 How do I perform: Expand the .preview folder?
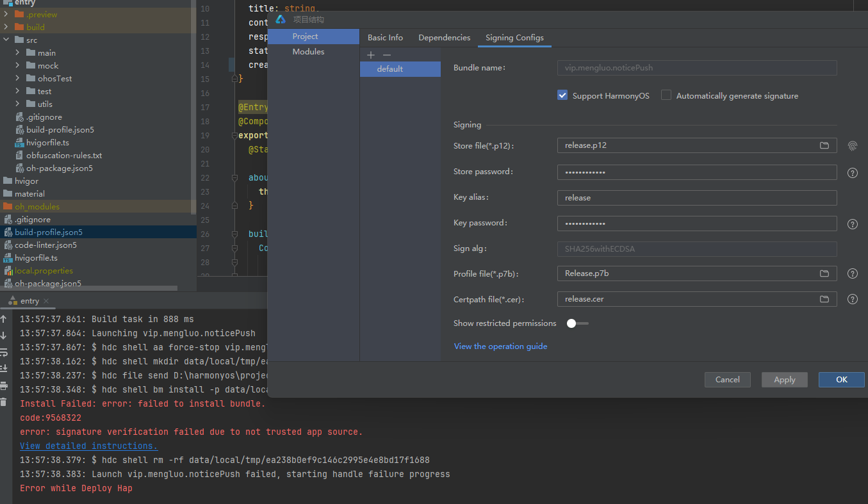[x=6, y=14]
